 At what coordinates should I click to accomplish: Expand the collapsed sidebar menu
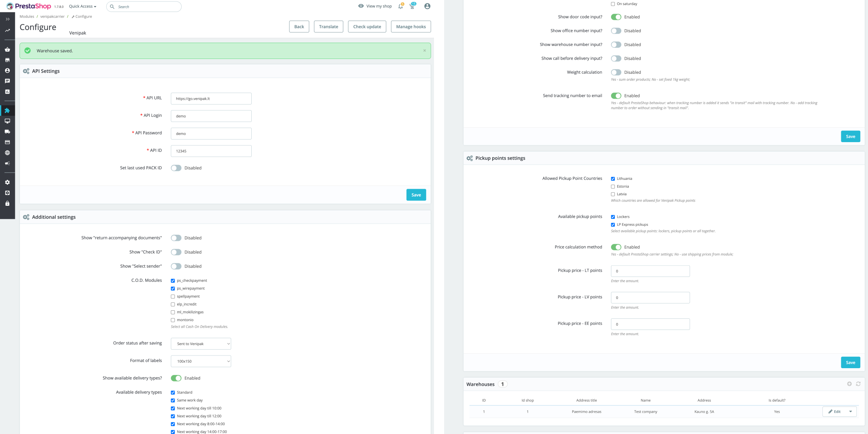7,19
